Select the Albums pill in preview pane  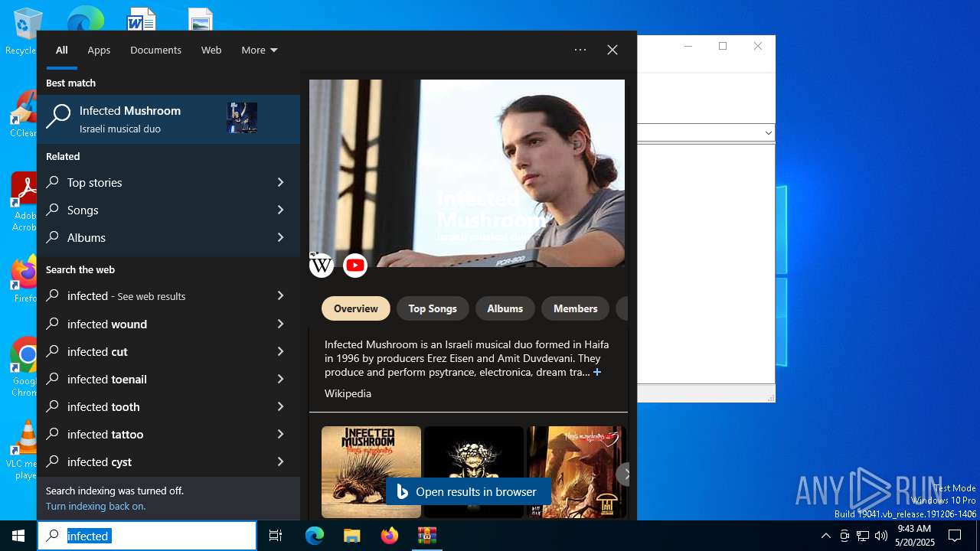point(505,308)
